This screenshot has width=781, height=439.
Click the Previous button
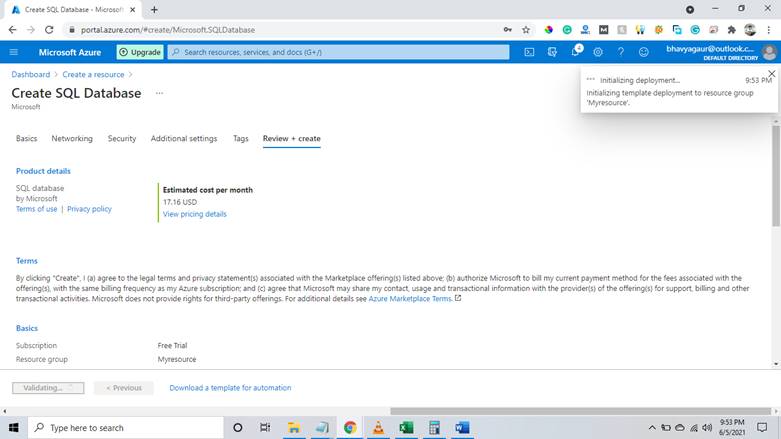coord(124,388)
